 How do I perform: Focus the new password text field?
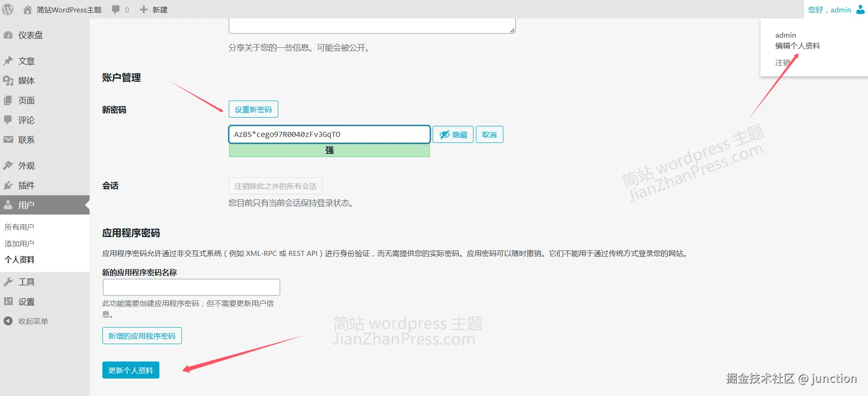coord(329,134)
